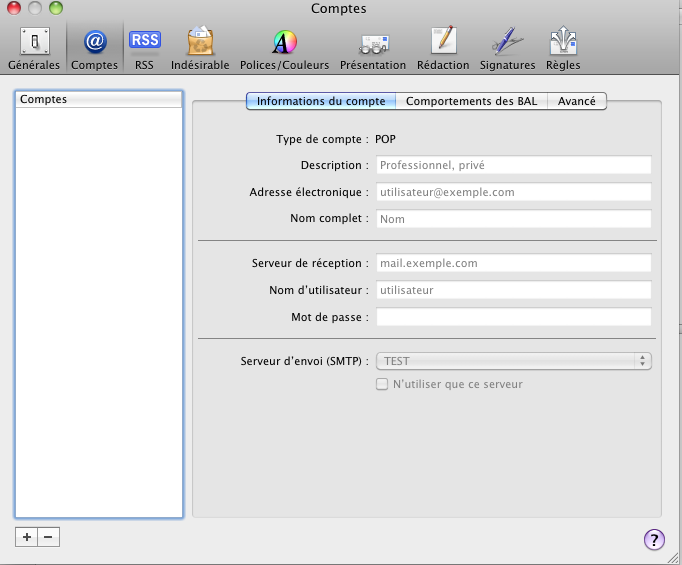
Task: Click the plus button to add account
Action: (x=27, y=537)
